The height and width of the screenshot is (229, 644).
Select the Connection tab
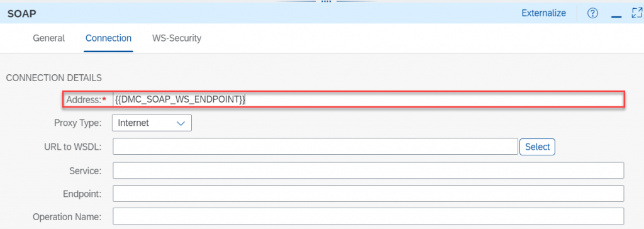(108, 38)
